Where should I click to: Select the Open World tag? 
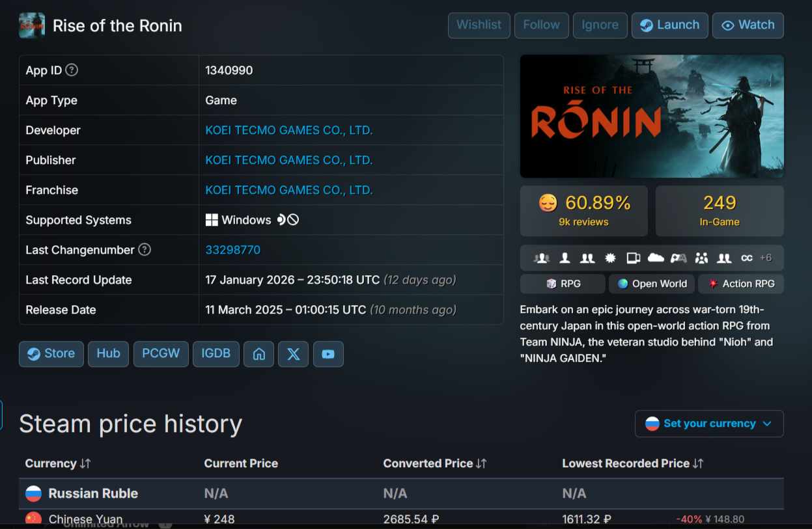tap(651, 284)
